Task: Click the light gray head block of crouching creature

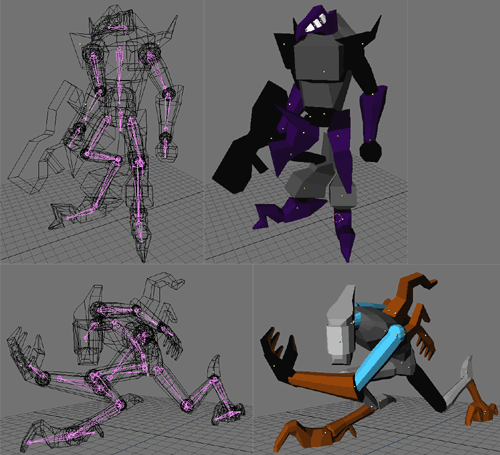Action: click(340, 325)
